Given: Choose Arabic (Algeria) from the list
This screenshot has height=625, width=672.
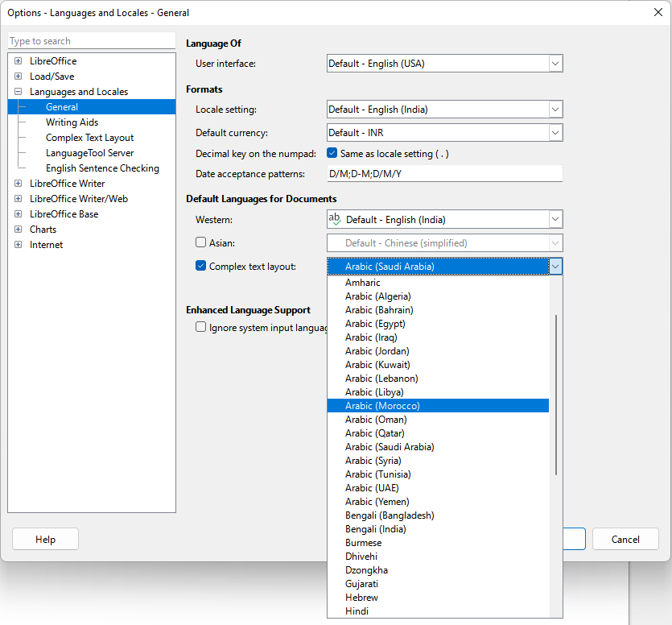Looking at the screenshot, I should [x=438, y=296].
